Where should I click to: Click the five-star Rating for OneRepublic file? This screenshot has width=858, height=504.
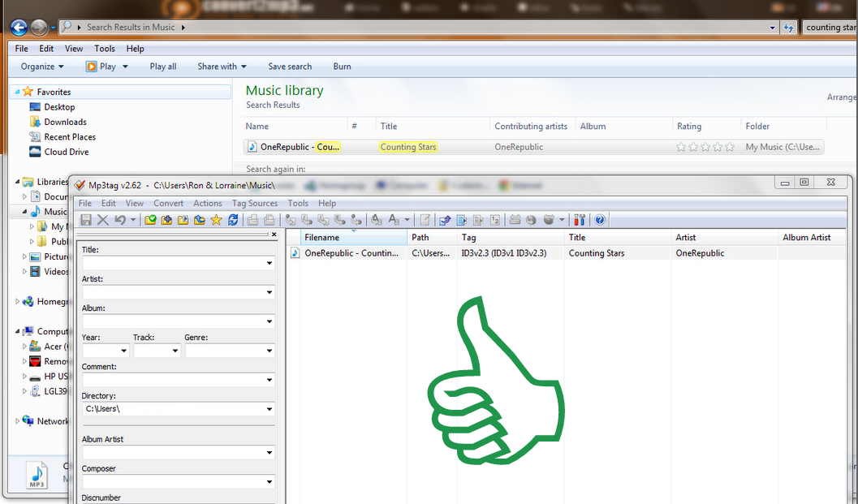[705, 147]
